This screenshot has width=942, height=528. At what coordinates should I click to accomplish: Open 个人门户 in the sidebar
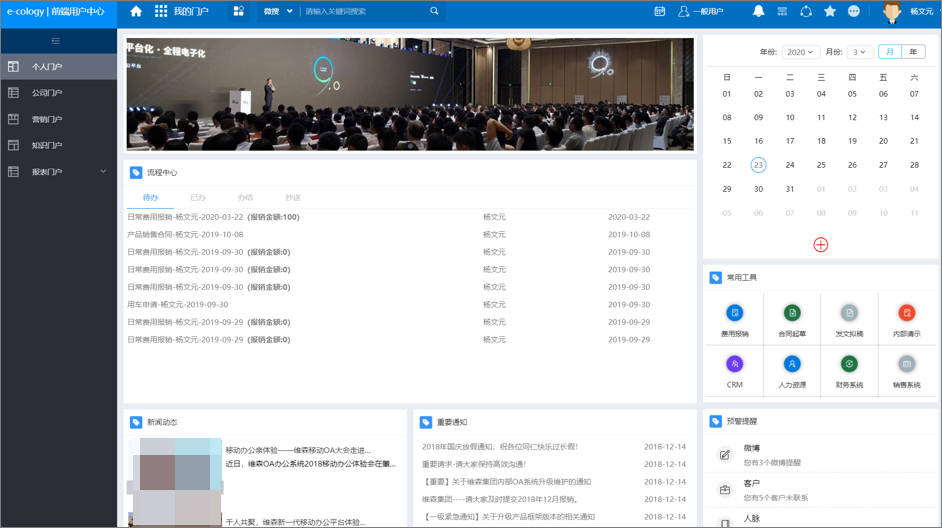(x=58, y=67)
